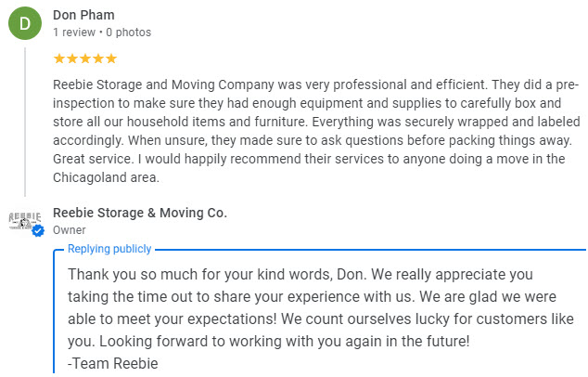Image resolution: width=588 pixels, height=377 pixels.
Task: Select the fourth rating star
Action: click(98, 58)
